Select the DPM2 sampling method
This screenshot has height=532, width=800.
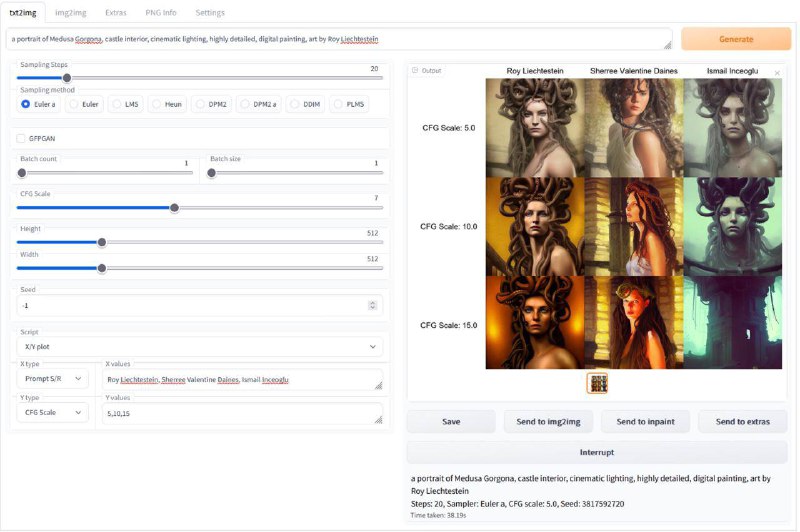211,104
